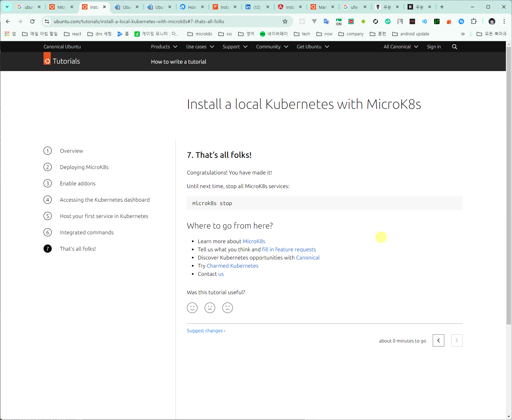Open the microk8s bookmarks folder
512x420 pixels.
(200, 34)
